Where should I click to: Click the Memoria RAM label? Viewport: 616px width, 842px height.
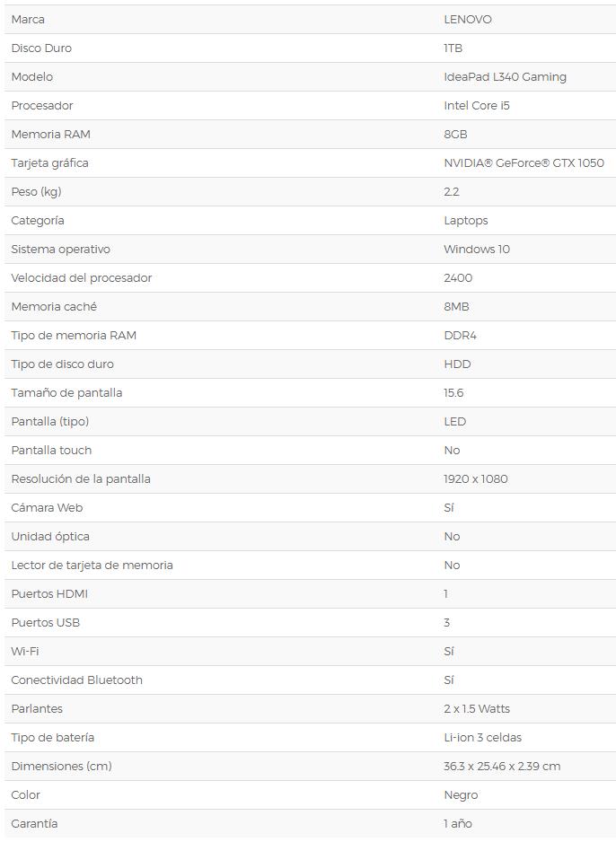click(x=50, y=134)
